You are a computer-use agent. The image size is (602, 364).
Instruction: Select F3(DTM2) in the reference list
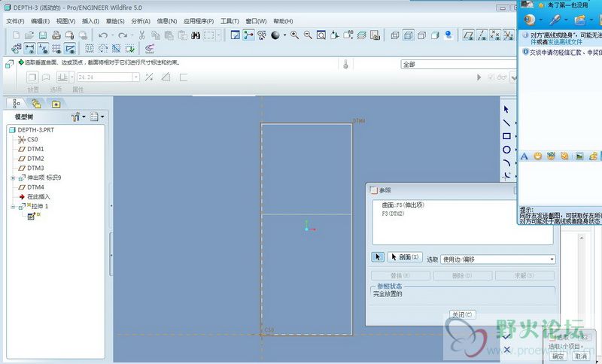(x=393, y=214)
